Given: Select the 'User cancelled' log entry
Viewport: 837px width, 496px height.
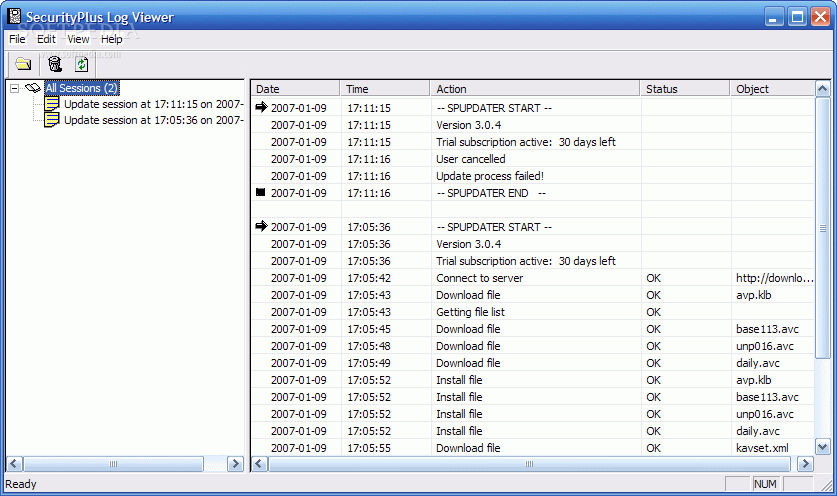Looking at the screenshot, I should tap(533, 159).
